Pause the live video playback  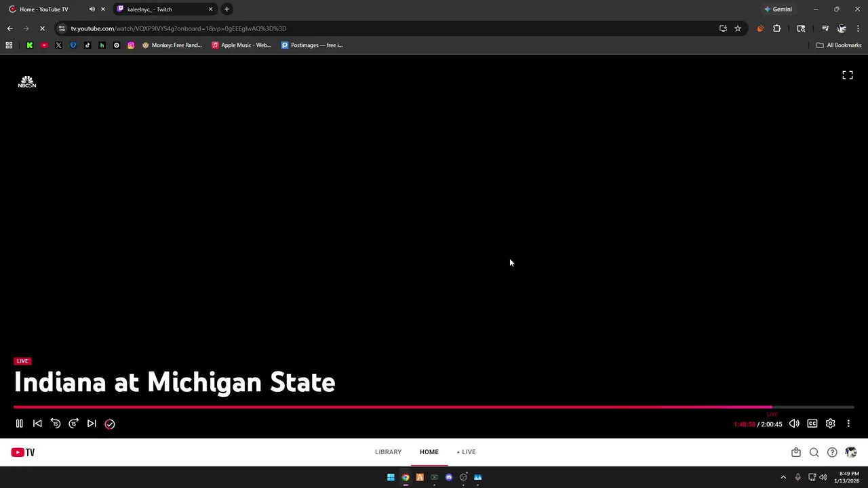coord(19,424)
